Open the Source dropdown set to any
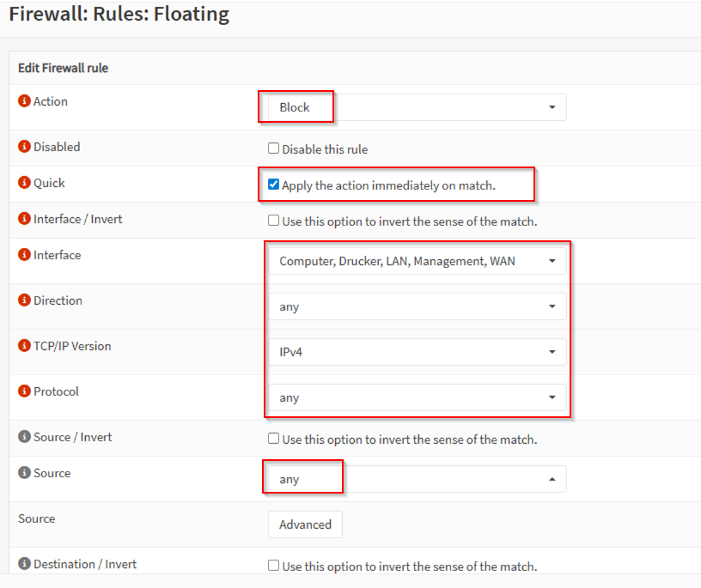The width and height of the screenshot is (701, 588). (x=417, y=479)
